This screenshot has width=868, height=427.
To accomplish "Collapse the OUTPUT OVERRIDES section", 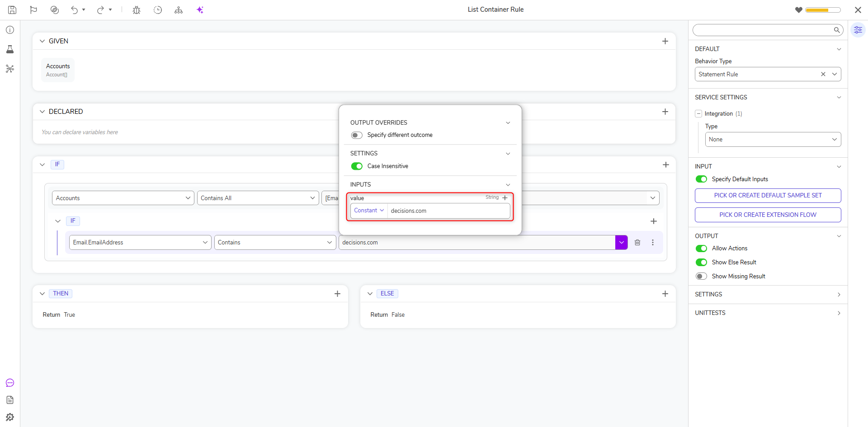I will pyautogui.click(x=508, y=123).
